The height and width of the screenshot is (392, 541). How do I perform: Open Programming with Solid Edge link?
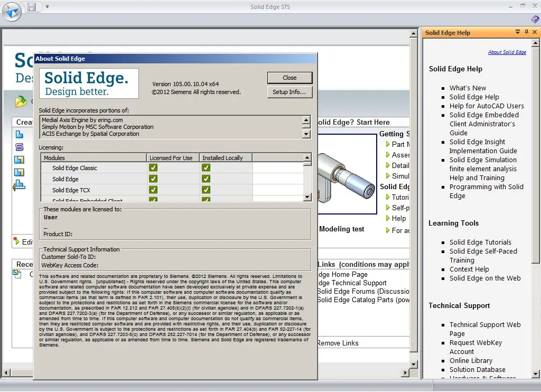click(486, 191)
